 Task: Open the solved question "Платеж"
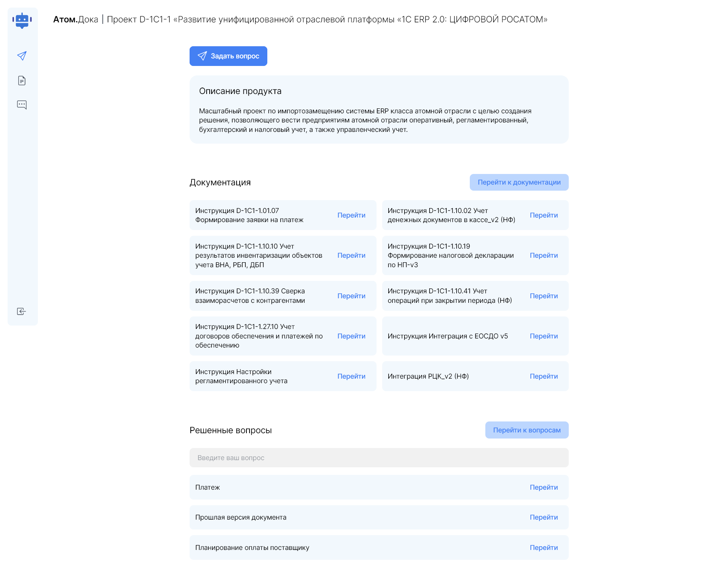pyautogui.click(x=543, y=487)
